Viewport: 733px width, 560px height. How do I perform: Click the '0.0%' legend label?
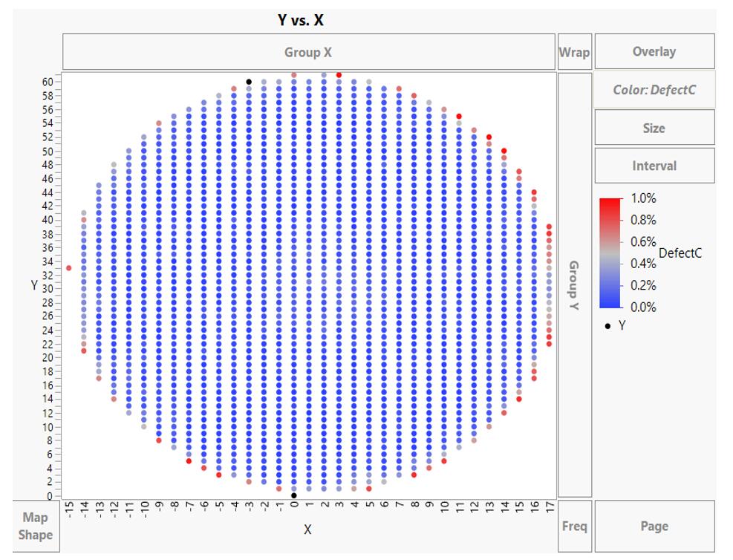pyautogui.click(x=643, y=307)
